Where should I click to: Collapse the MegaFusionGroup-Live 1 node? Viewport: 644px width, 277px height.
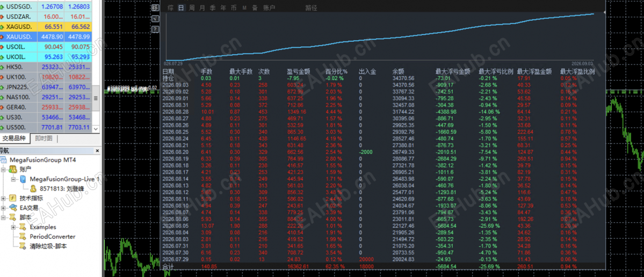pyautogui.click(x=13, y=179)
